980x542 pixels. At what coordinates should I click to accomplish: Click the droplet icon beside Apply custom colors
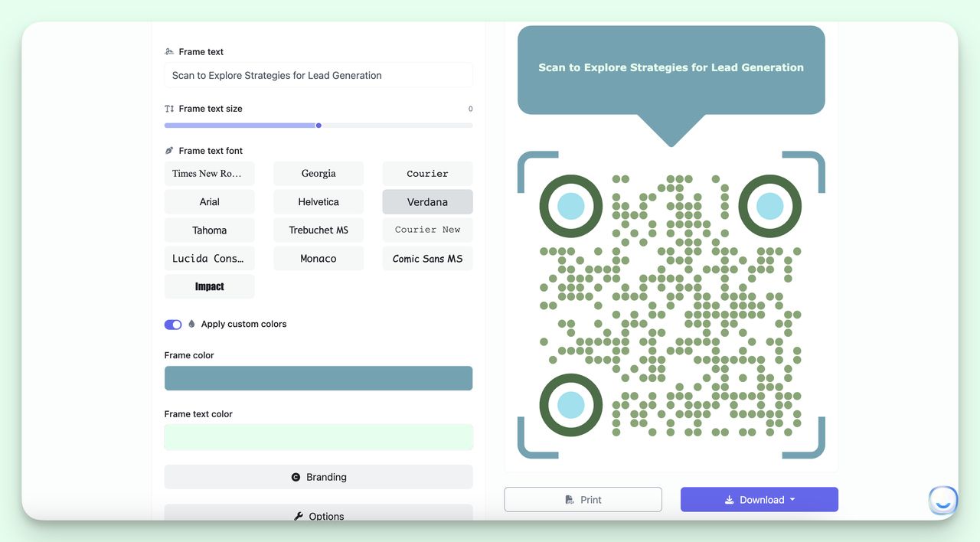tap(191, 324)
